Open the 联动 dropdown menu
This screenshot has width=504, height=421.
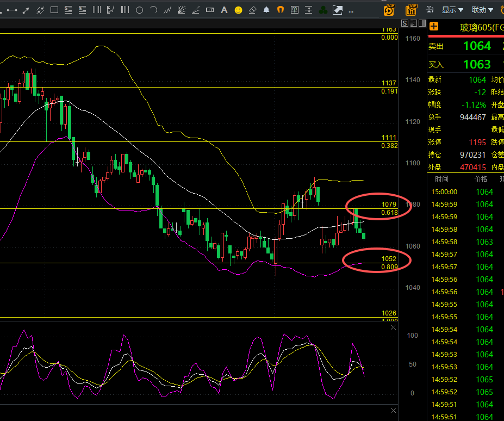click(x=482, y=10)
